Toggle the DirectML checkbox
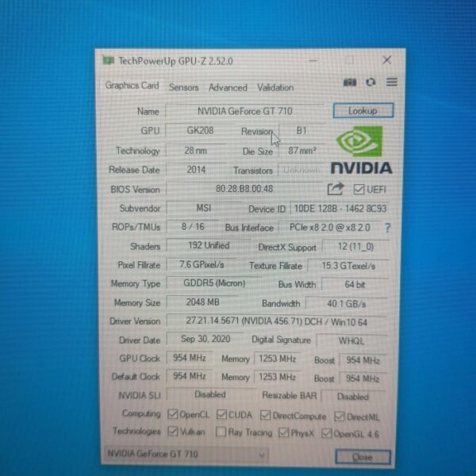Viewport: 476px width, 476px height. [x=339, y=416]
